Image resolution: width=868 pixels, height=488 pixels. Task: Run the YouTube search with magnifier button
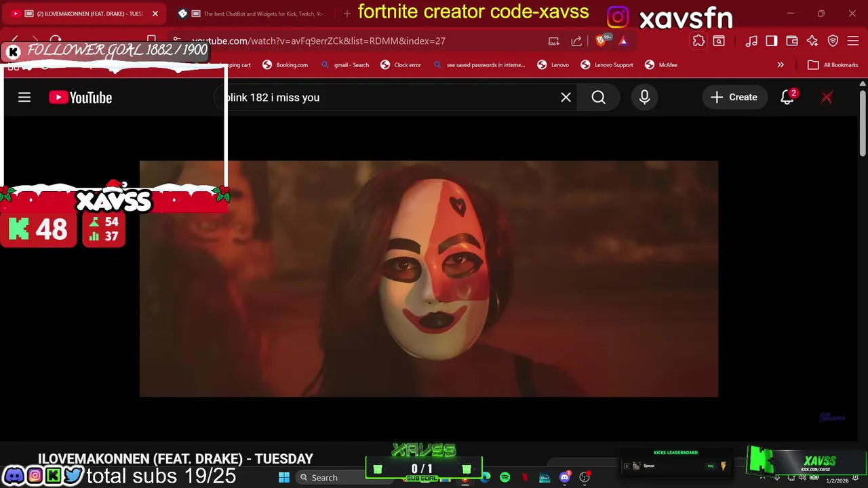click(x=598, y=98)
